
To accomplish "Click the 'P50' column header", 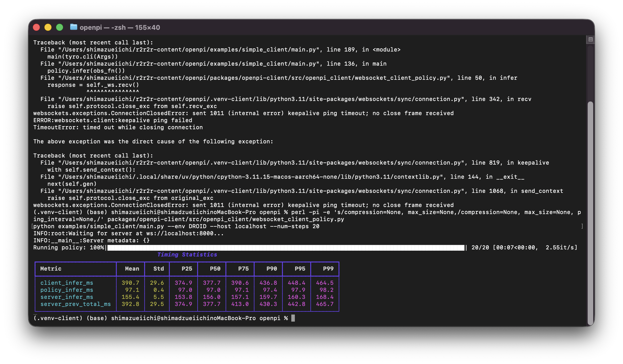I will click(x=215, y=269).
